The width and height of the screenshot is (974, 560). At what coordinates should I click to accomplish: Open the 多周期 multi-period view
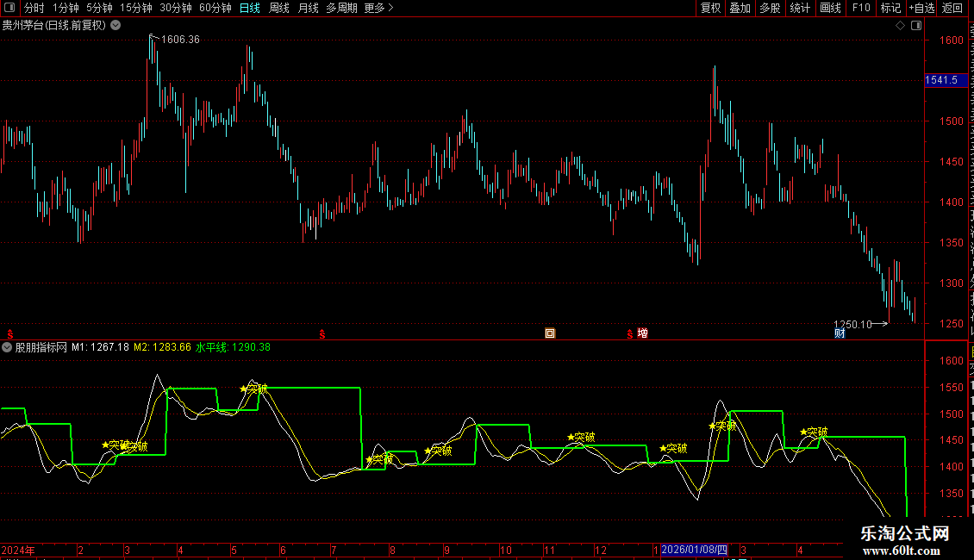pos(341,8)
